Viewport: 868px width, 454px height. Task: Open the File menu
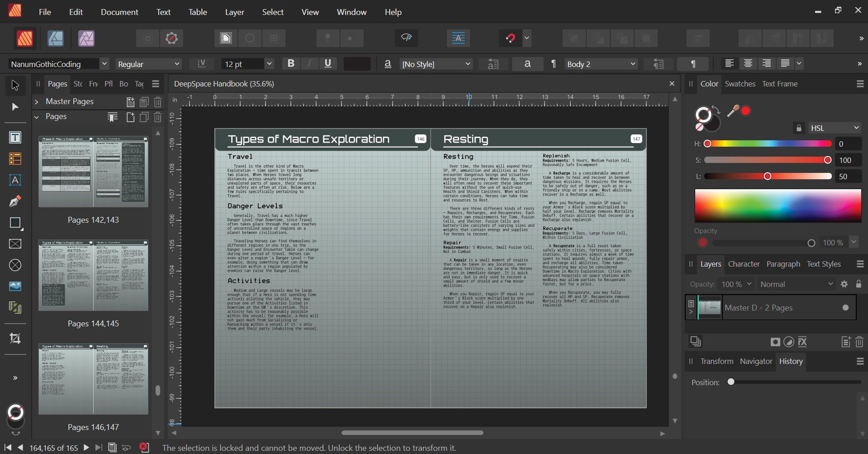pos(45,12)
